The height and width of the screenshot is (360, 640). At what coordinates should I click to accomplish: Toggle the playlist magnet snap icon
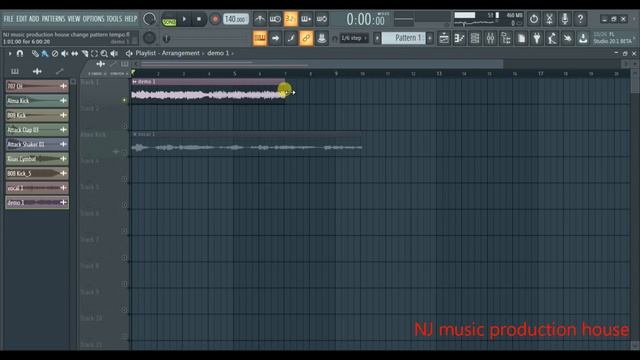tap(20, 53)
